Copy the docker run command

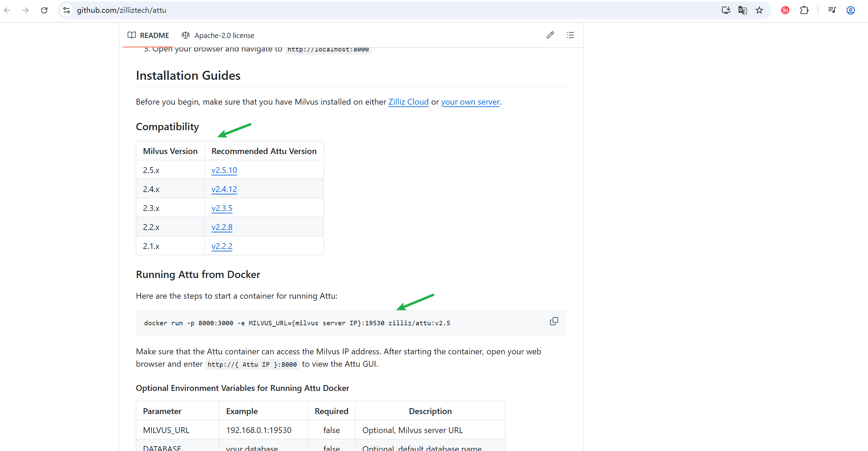tap(554, 322)
